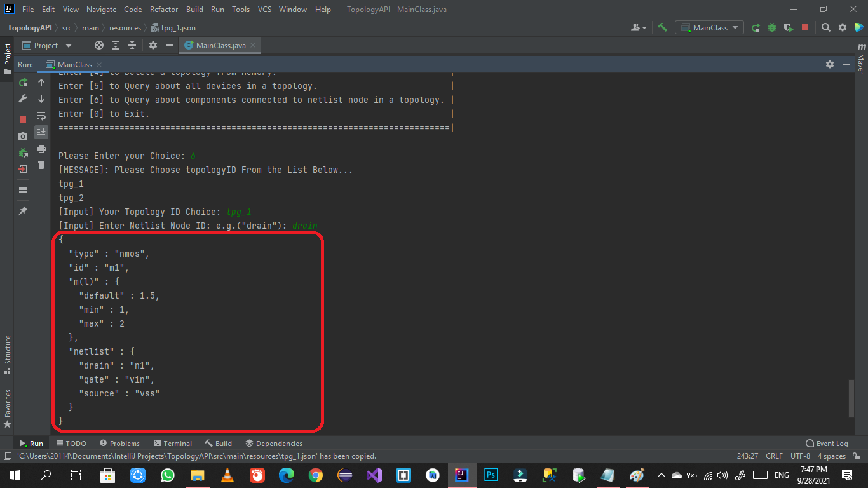Open Project panel options gear

[x=153, y=45]
